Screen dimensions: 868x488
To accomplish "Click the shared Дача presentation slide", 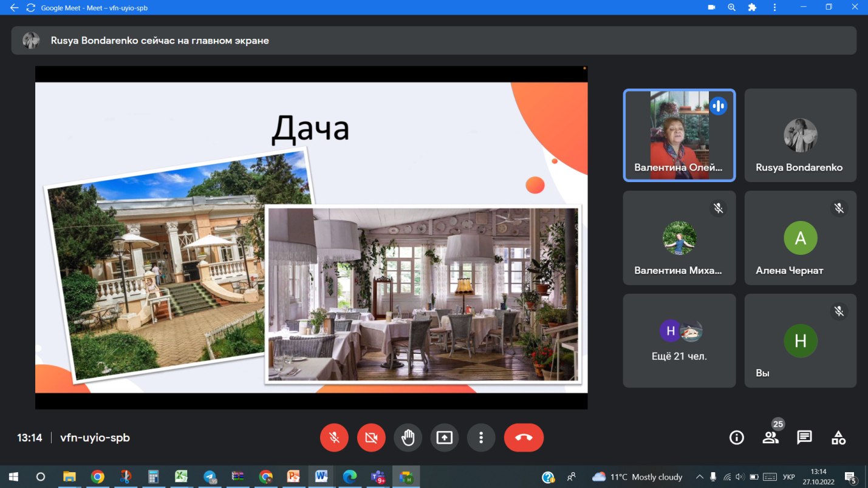I will pyautogui.click(x=311, y=237).
